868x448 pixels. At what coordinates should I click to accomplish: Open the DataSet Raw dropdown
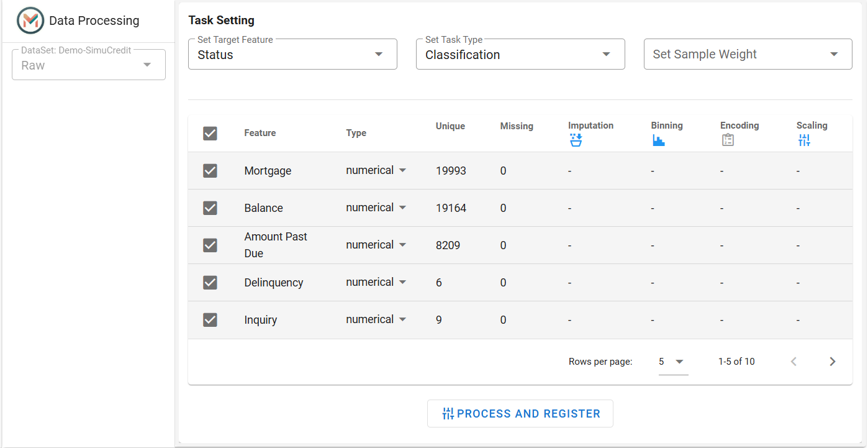(89, 65)
